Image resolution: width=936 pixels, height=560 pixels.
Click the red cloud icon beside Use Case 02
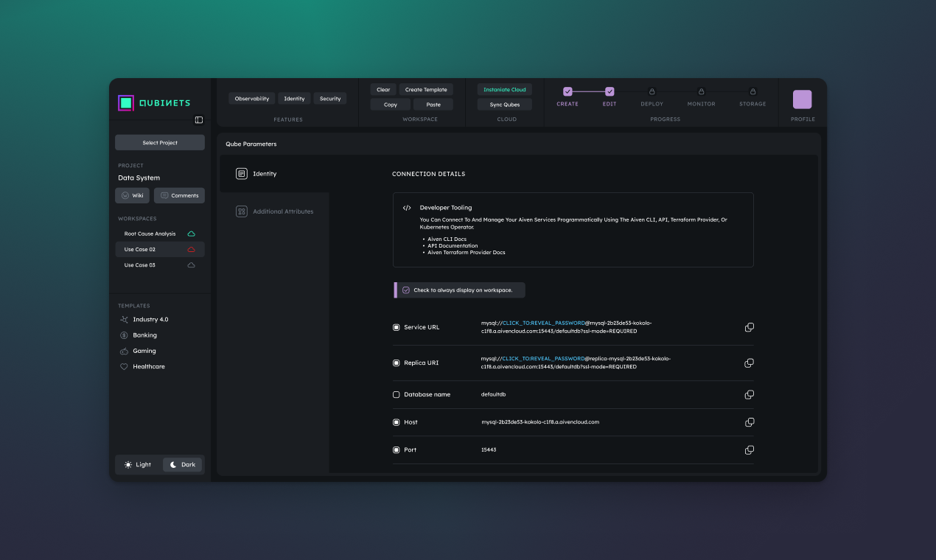192,249
